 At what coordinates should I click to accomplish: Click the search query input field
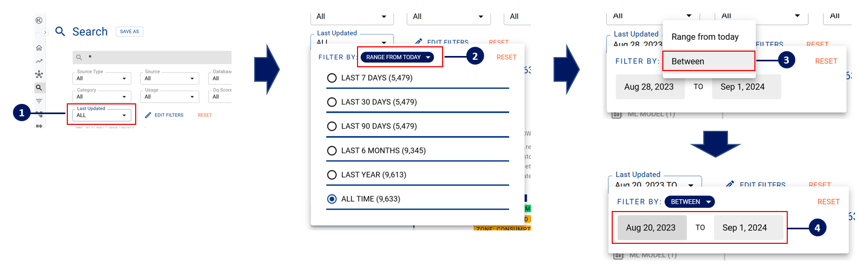point(156,57)
